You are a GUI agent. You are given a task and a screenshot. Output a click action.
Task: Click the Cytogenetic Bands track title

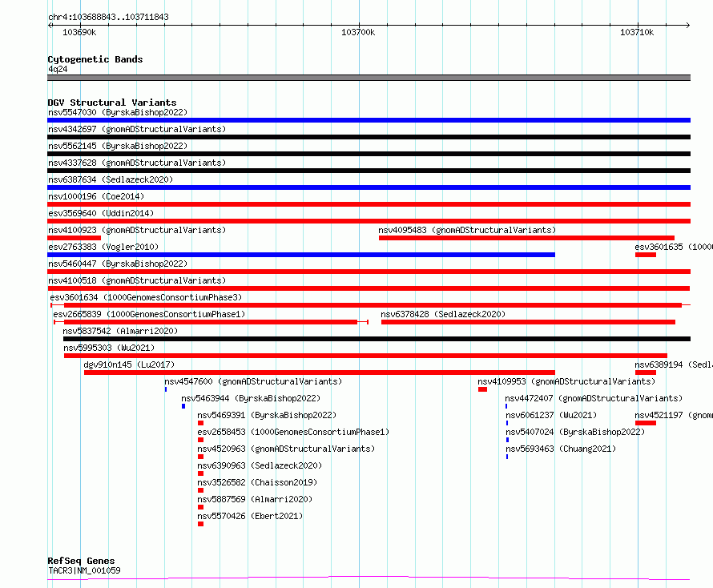pyautogui.click(x=95, y=59)
